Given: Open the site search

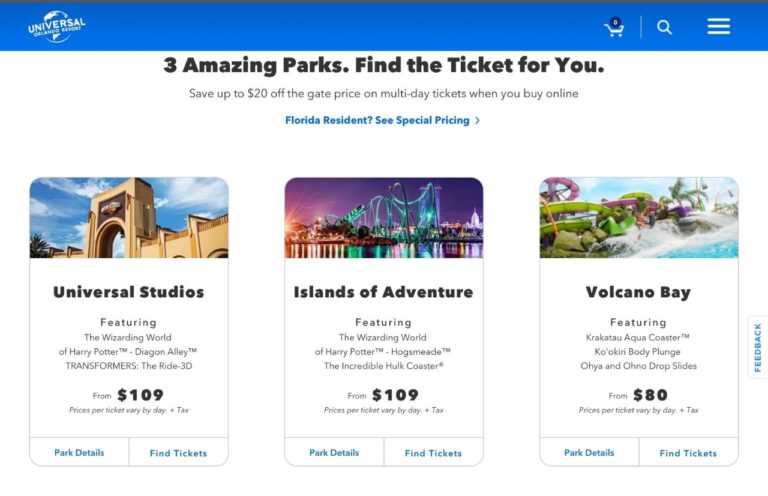Looking at the screenshot, I should pyautogui.click(x=664, y=27).
